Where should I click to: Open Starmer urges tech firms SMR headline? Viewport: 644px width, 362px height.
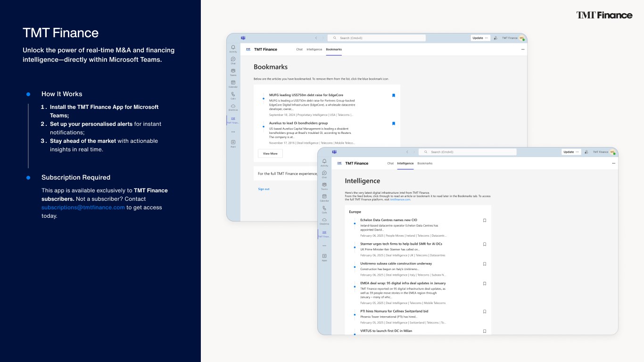[x=401, y=244]
